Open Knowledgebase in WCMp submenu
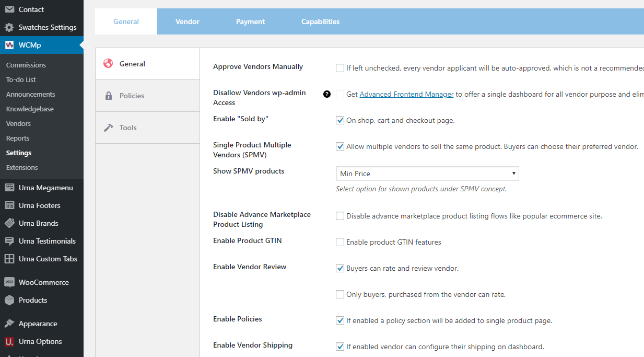 pos(30,109)
